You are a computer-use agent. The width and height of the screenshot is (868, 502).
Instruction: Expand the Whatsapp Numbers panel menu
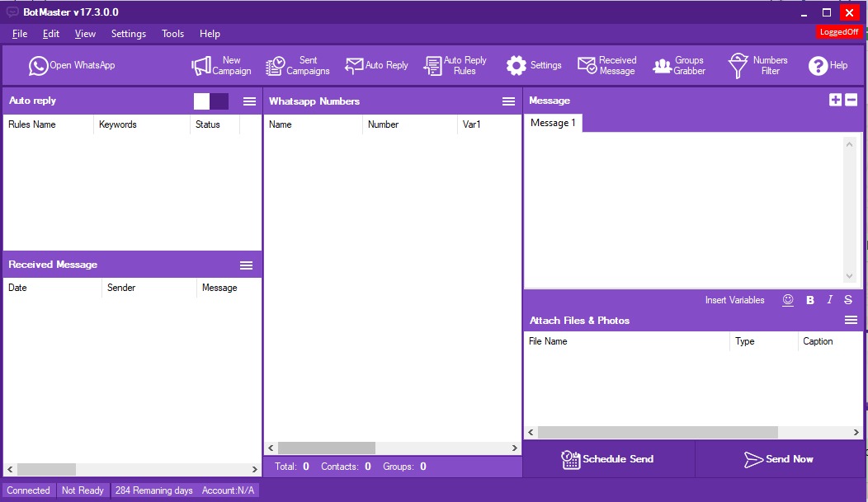(x=508, y=101)
